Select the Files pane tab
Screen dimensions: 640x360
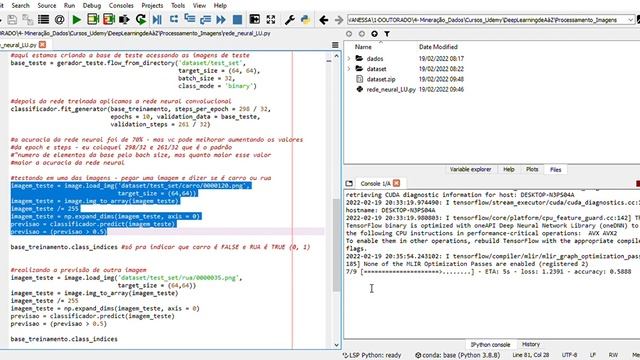556,169
